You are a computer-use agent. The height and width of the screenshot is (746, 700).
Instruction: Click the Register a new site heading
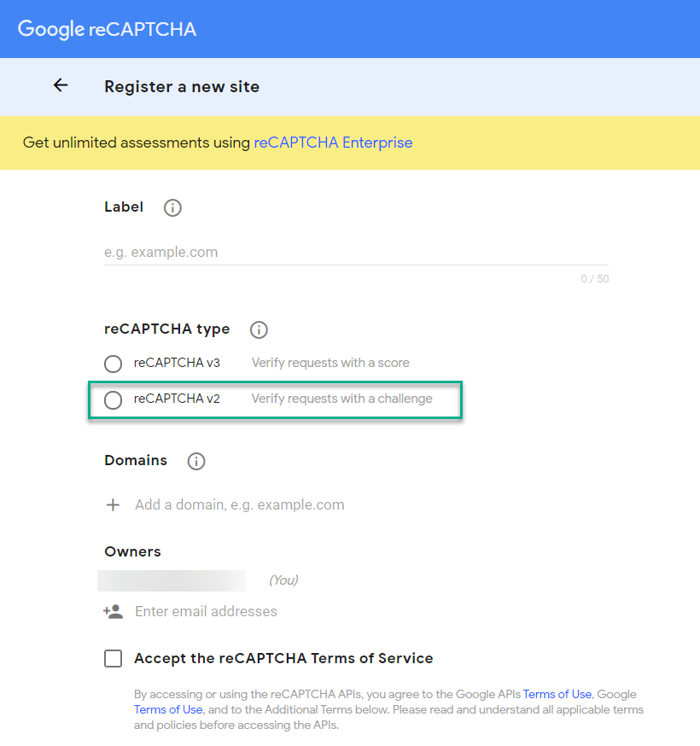[182, 86]
